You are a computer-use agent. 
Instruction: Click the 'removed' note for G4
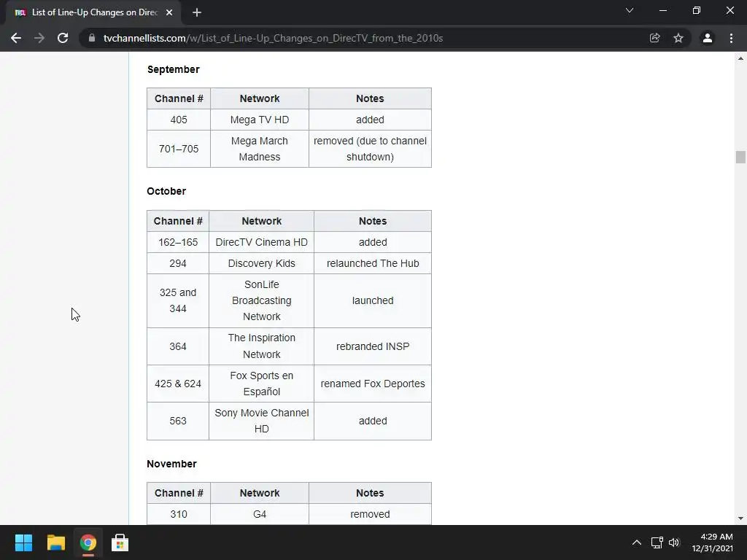(x=370, y=514)
